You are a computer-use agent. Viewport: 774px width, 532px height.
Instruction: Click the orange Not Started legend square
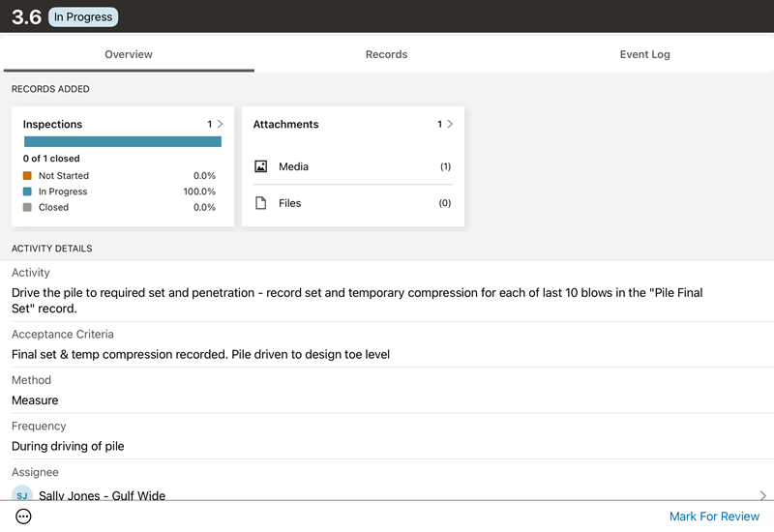click(x=27, y=176)
